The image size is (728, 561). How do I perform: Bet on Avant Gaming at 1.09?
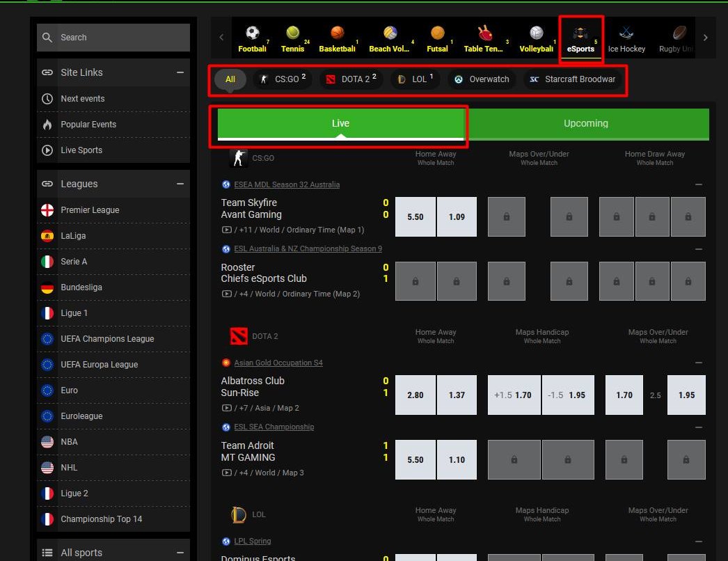(457, 217)
